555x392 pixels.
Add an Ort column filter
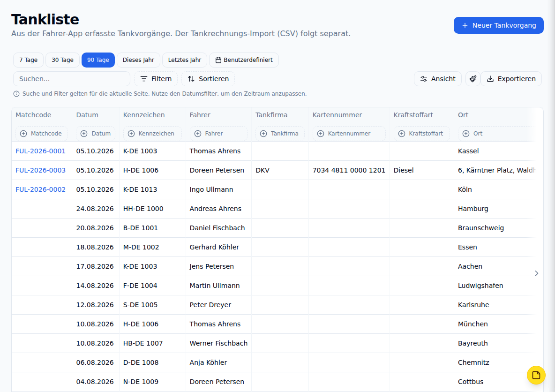pos(495,134)
